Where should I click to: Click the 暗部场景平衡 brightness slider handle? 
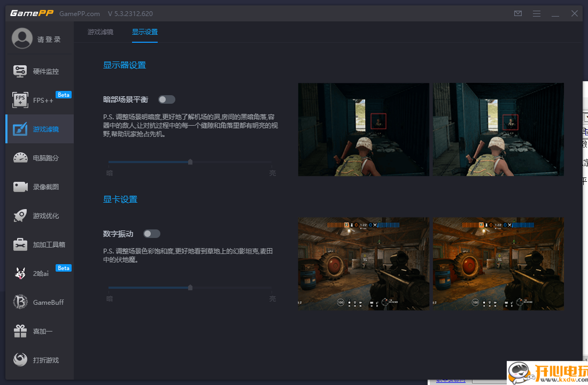190,161
